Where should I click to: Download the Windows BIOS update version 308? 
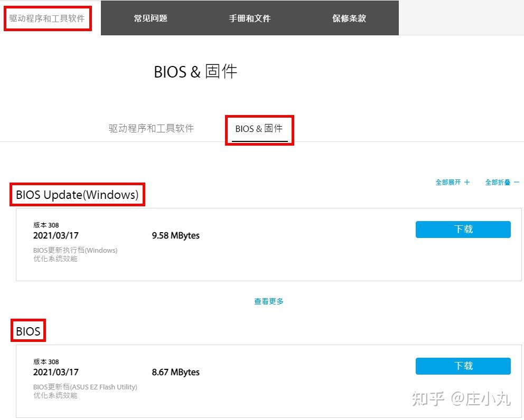click(x=463, y=229)
